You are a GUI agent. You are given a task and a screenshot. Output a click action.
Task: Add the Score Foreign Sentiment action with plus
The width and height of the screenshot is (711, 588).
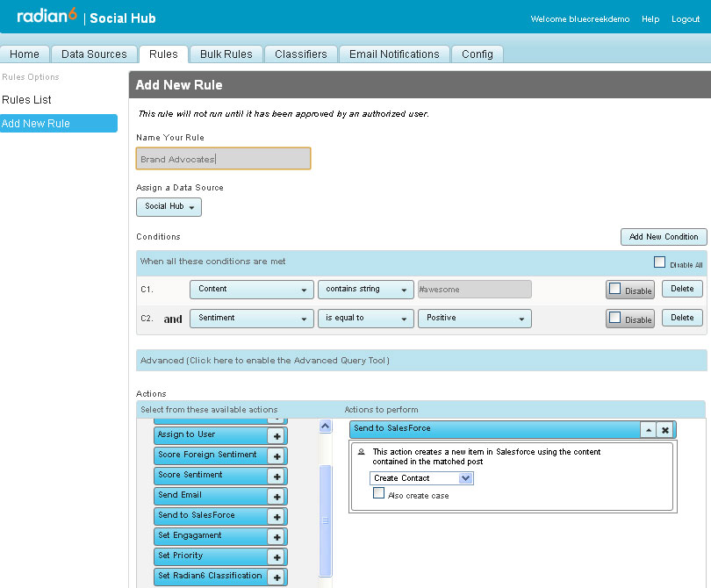pyautogui.click(x=276, y=456)
